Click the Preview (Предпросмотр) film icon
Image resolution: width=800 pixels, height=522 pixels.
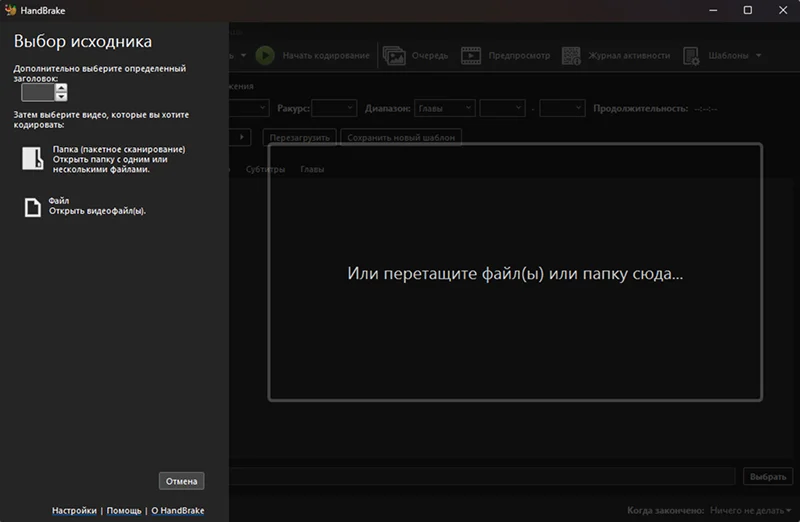(470, 55)
